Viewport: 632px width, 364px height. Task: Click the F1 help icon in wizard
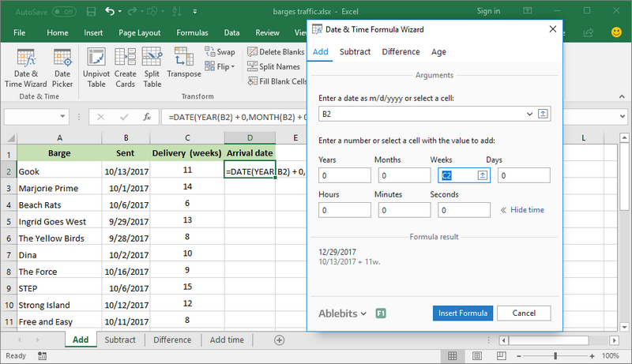(381, 313)
